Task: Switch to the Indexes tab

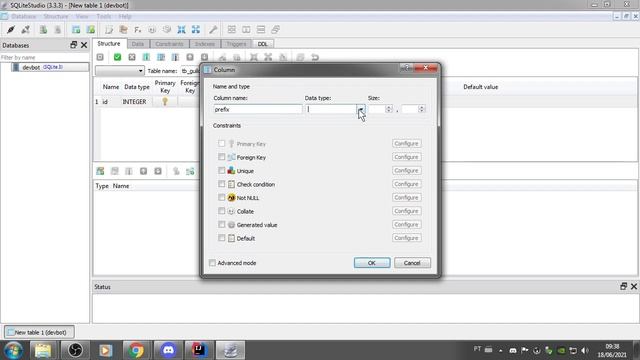Action: (205, 44)
